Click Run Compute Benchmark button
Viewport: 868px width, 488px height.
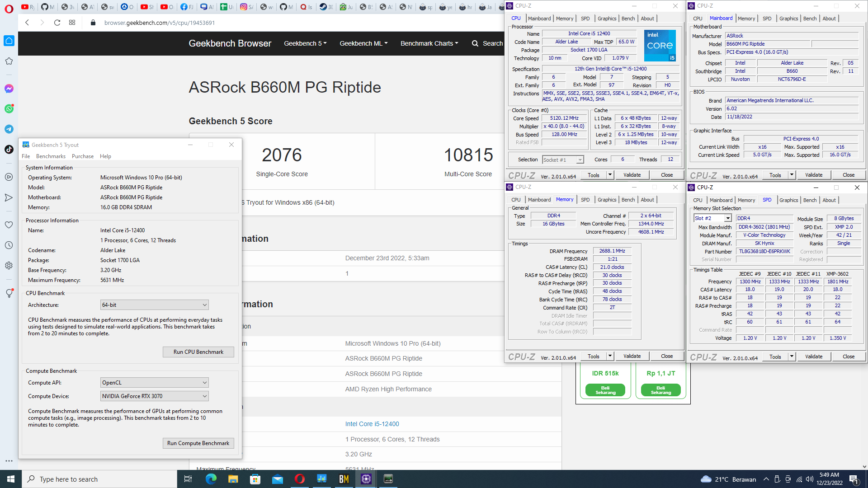[x=198, y=443]
